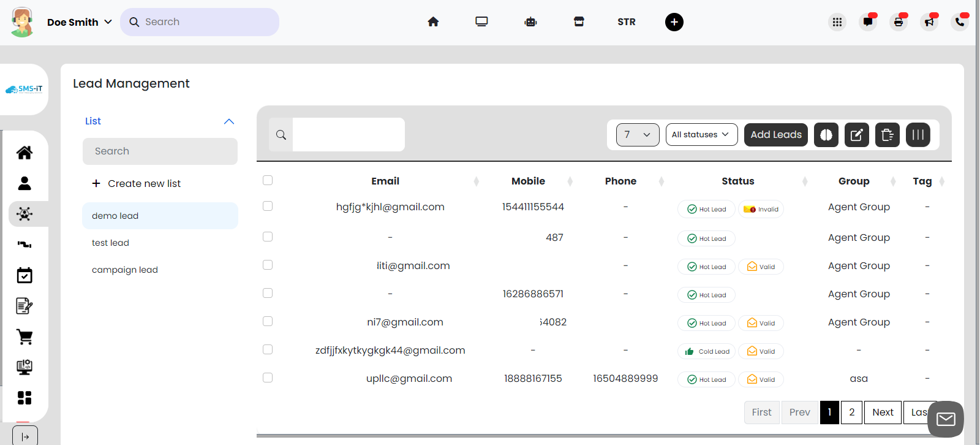Click the calendar check icon in sidebar
Viewport: 980px width, 445px height.
(24, 275)
